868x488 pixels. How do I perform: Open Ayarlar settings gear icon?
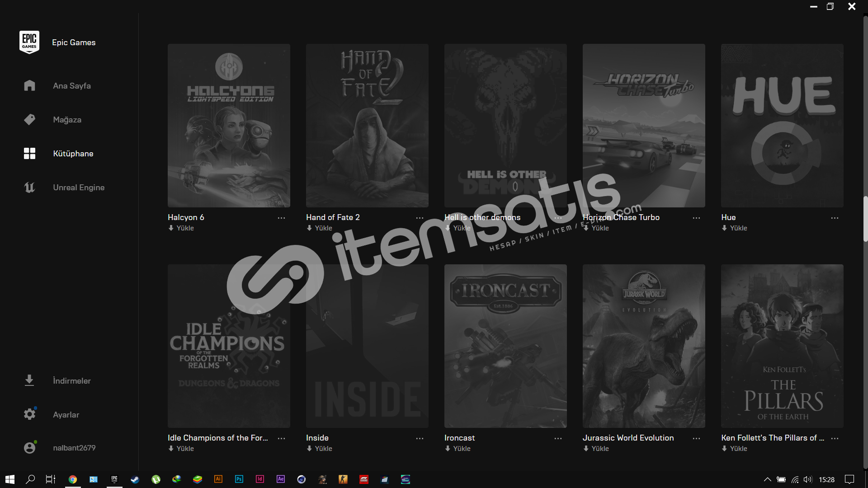(29, 414)
